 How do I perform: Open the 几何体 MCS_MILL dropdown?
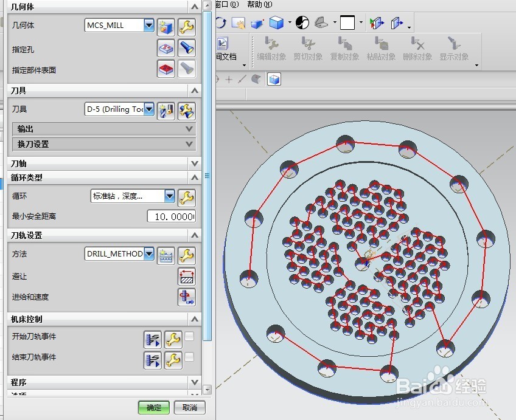pos(149,25)
